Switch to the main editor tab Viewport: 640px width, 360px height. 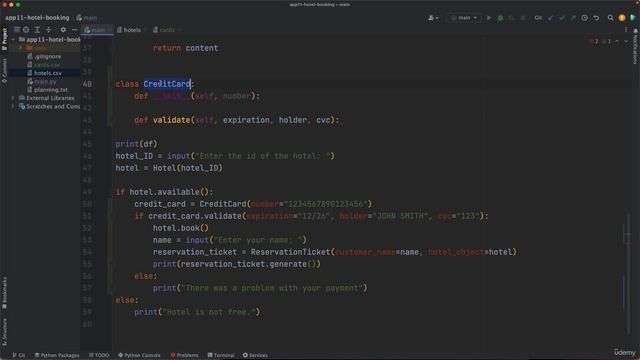97,30
